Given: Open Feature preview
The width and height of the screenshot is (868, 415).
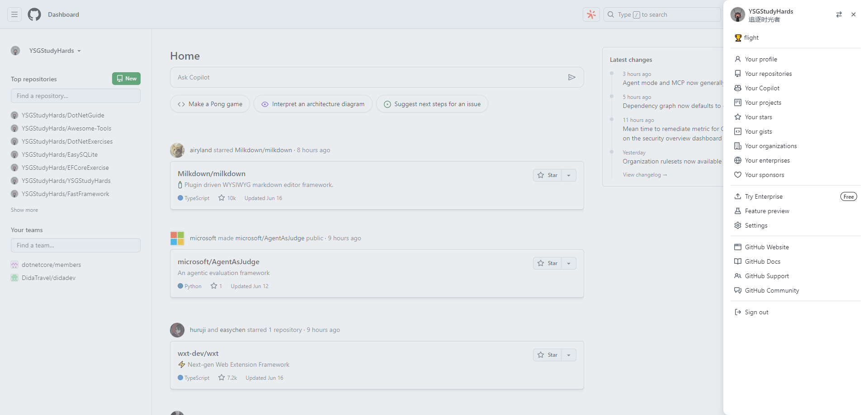Looking at the screenshot, I should point(796,211).
